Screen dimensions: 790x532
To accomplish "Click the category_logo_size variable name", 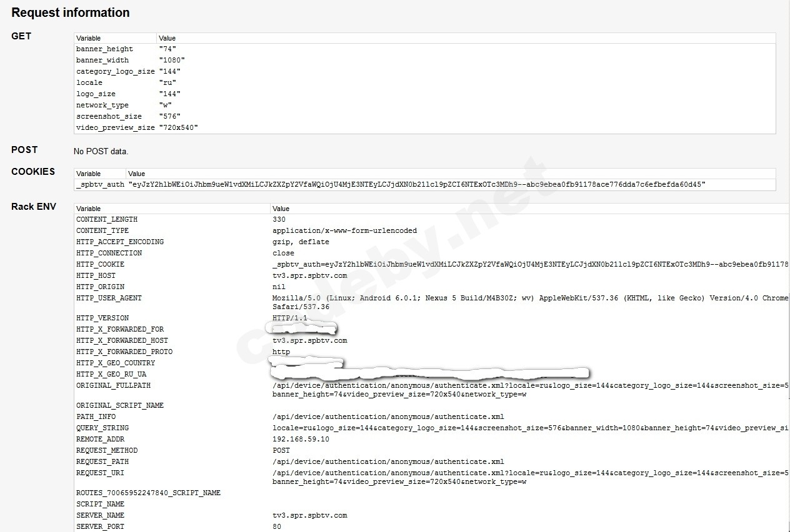I will tap(116, 72).
